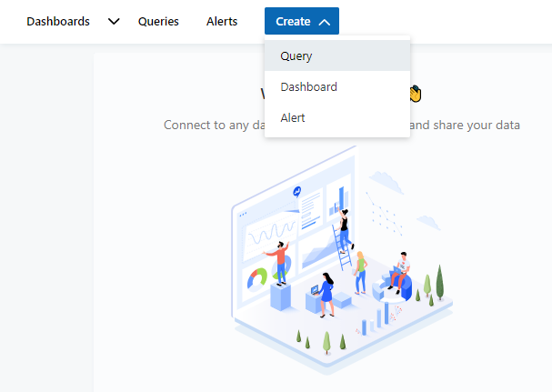Click the welcome dashboard illustration
The height and width of the screenshot is (392, 552).
tap(342, 260)
